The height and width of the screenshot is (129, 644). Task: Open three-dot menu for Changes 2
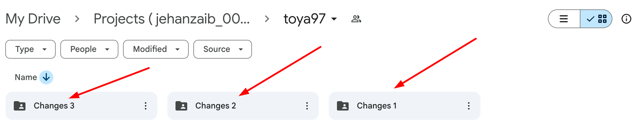coord(307,106)
